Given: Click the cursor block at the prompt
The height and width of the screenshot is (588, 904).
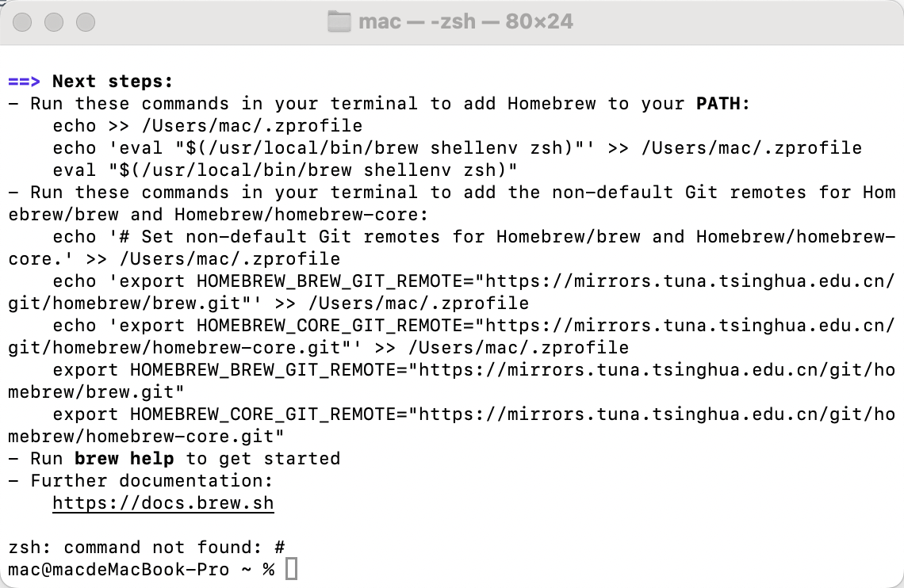Looking at the screenshot, I should (x=291, y=569).
